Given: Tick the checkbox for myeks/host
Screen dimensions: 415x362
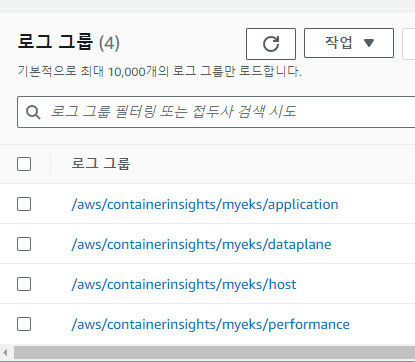Looking at the screenshot, I should point(24,284).
